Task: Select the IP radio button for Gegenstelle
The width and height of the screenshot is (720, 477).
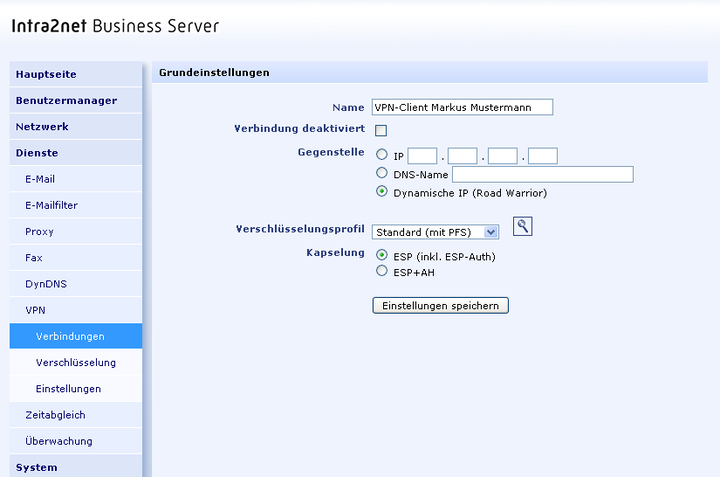Action: 382,154
